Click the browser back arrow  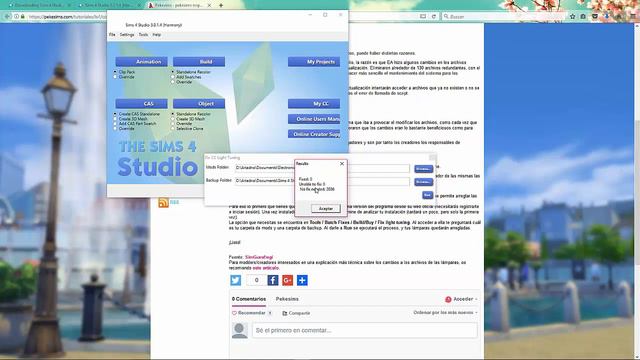point(7,16)
